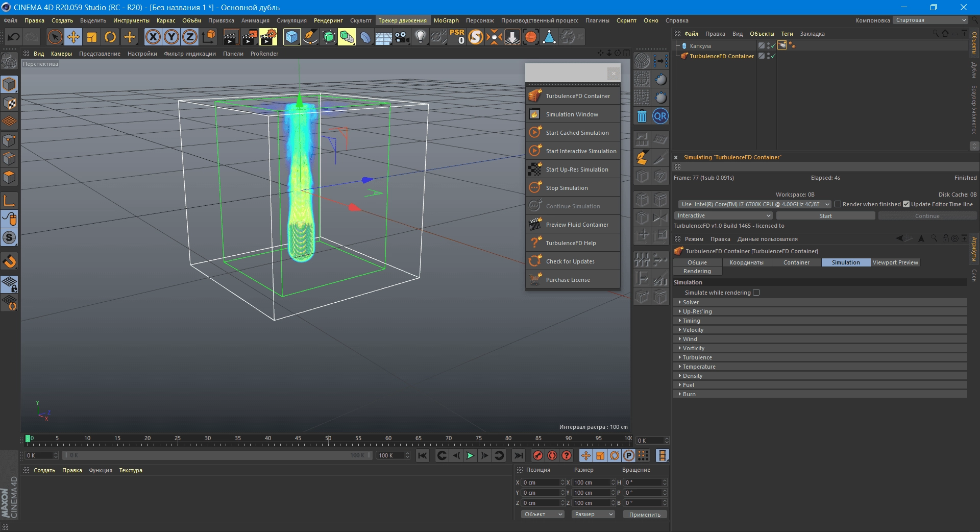The height and width of the screenshot is (532, 980).
Task: Switch to Viewport Preview tab
Action: click(895, 262)
